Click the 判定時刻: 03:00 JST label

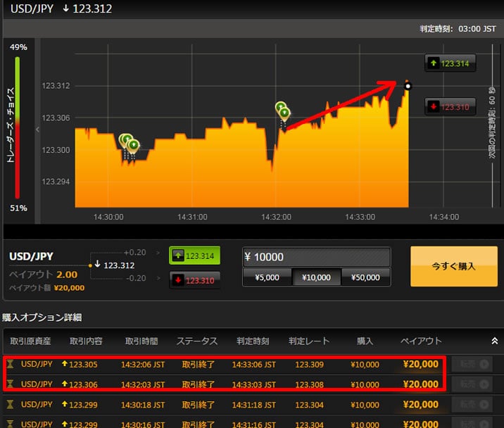pyautogui.click(x=458, y=29)
